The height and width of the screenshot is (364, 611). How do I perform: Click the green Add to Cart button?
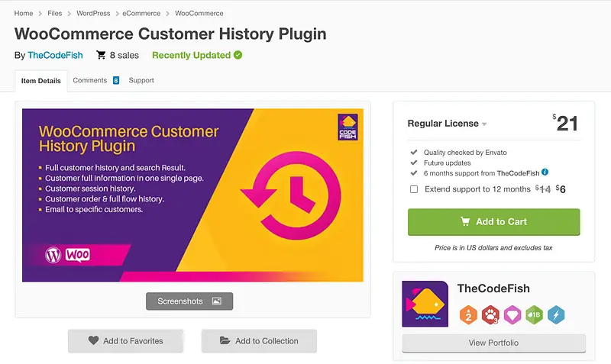493,221
